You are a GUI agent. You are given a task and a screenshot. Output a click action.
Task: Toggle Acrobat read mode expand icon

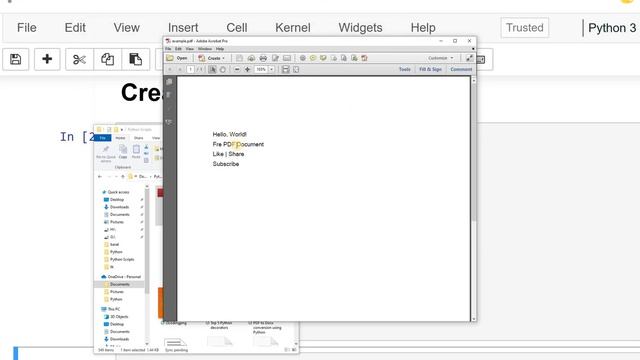pos(469,58)
